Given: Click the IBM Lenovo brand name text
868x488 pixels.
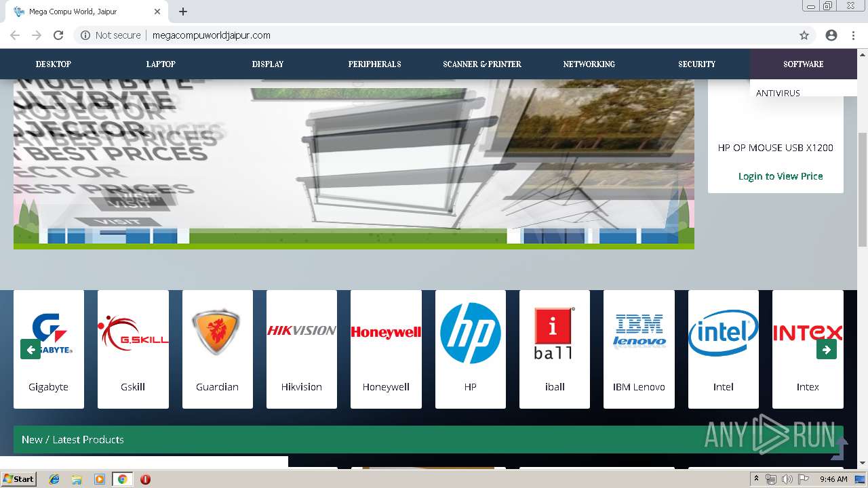Looking at the screenshot, I should [639, 387].
